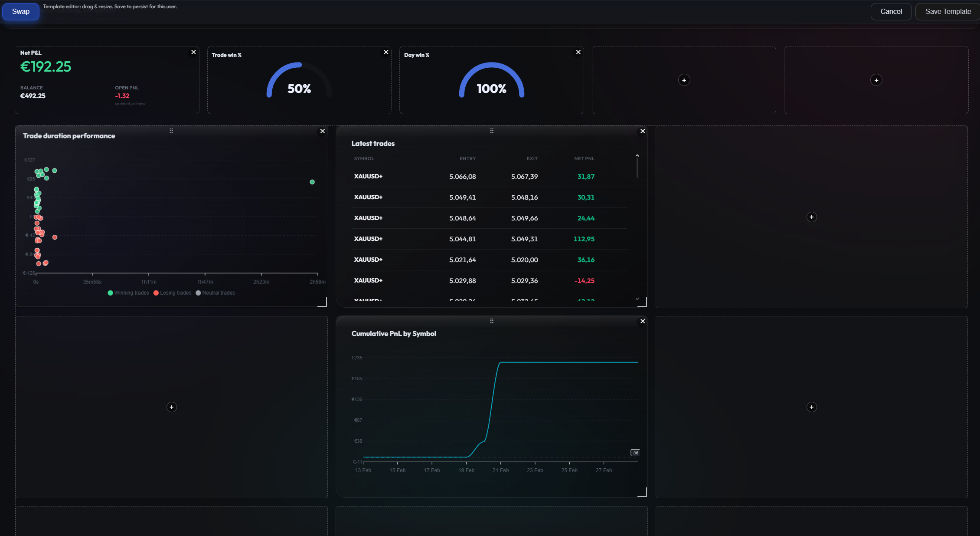This screenshot has height=536, width=980.
Task: Add a widget with the plus icon in the top-right empty tile
Action: pyautogui.click(x=876, y=80)
